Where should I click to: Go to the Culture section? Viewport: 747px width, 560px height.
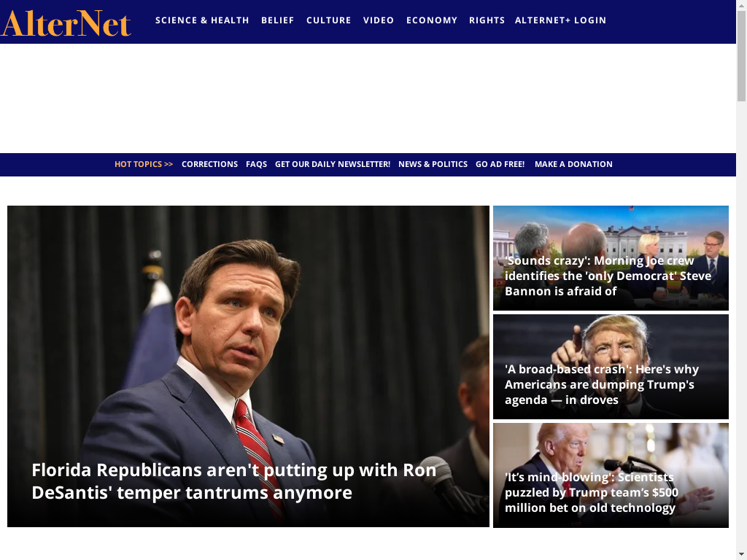click(329, 20)
